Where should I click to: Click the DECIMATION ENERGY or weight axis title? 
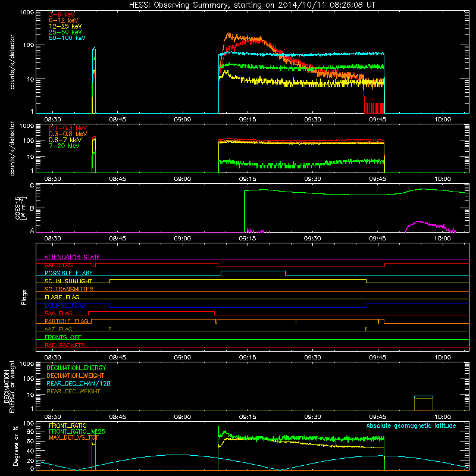[x=9, y=386]
